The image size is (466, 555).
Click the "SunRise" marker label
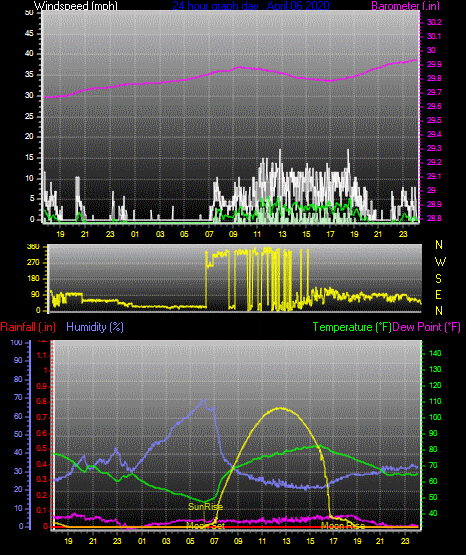(x=206, y=507)
